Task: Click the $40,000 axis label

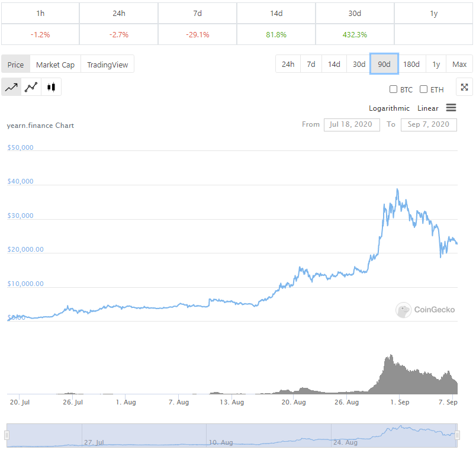Action: (x=20, y=181)
